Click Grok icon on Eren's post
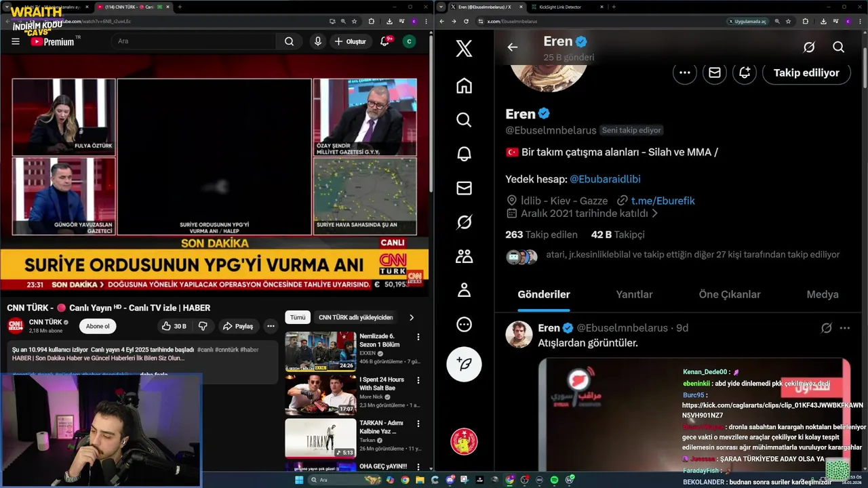868x488 pixels. (x=827, y=328)
